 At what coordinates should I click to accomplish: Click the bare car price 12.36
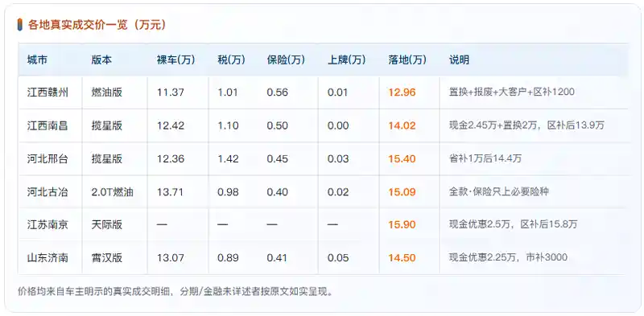point(171,159)
